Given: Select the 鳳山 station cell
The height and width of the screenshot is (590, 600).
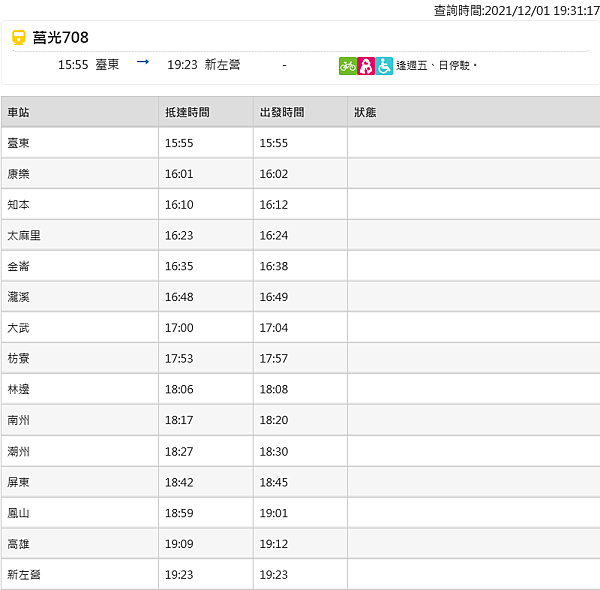Looking at the screenshot, I should [80, 513].
